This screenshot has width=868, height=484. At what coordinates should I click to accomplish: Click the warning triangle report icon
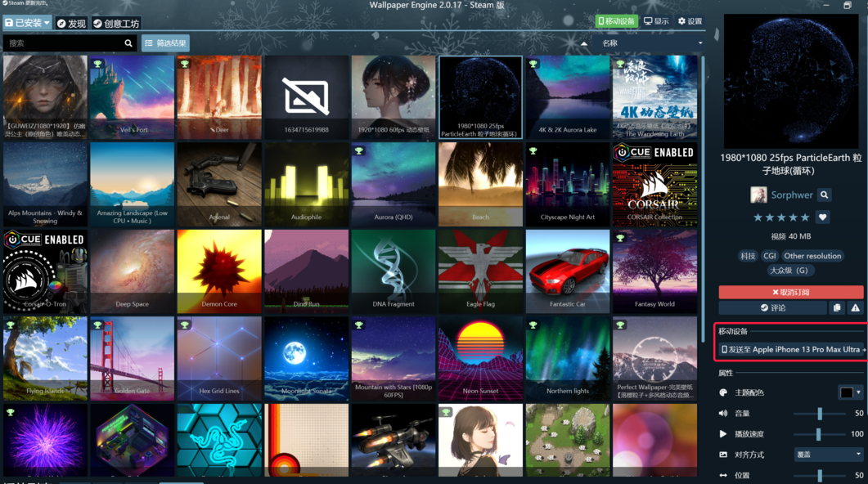tap(855, 308)
